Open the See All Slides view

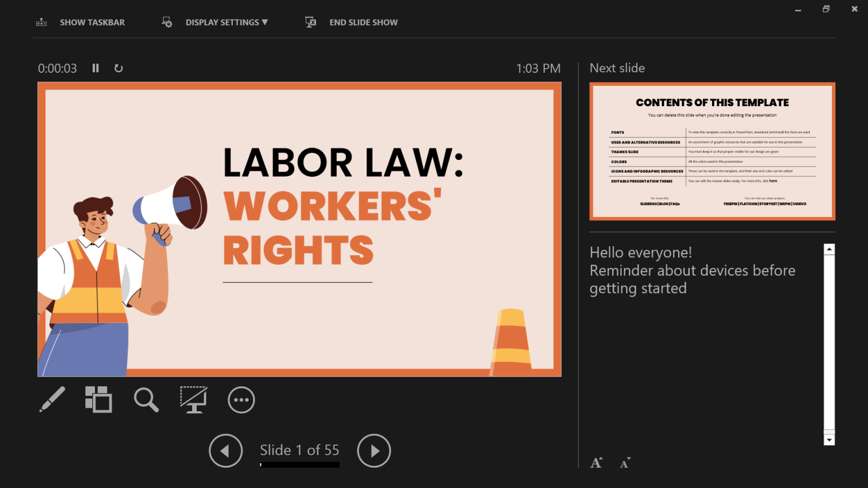pos(99,400)
